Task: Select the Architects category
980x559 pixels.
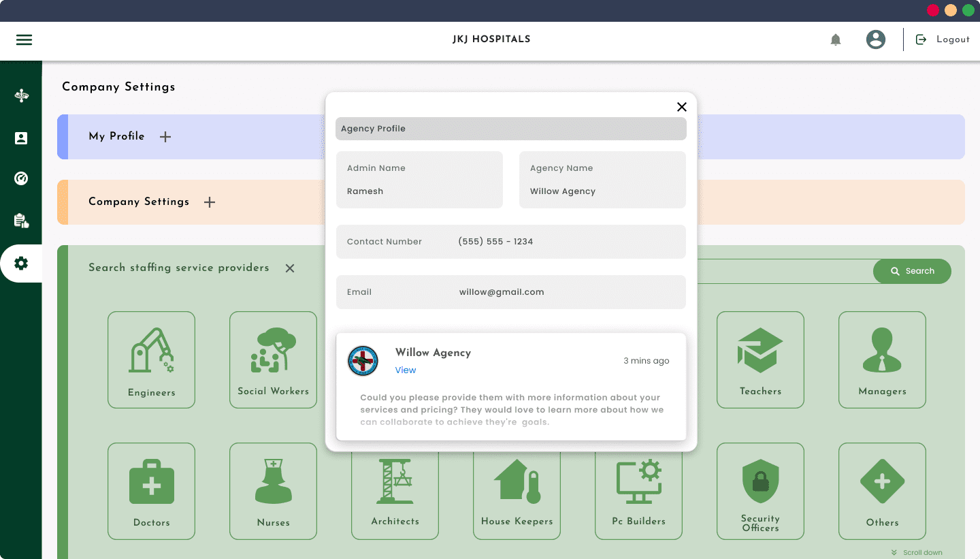Action: click(395, 495)
